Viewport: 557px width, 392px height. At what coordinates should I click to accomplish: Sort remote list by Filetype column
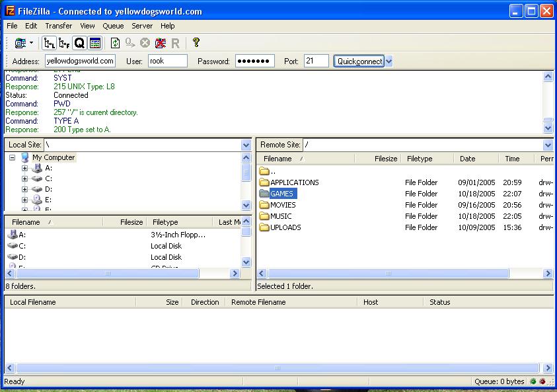tap(427, 159)
